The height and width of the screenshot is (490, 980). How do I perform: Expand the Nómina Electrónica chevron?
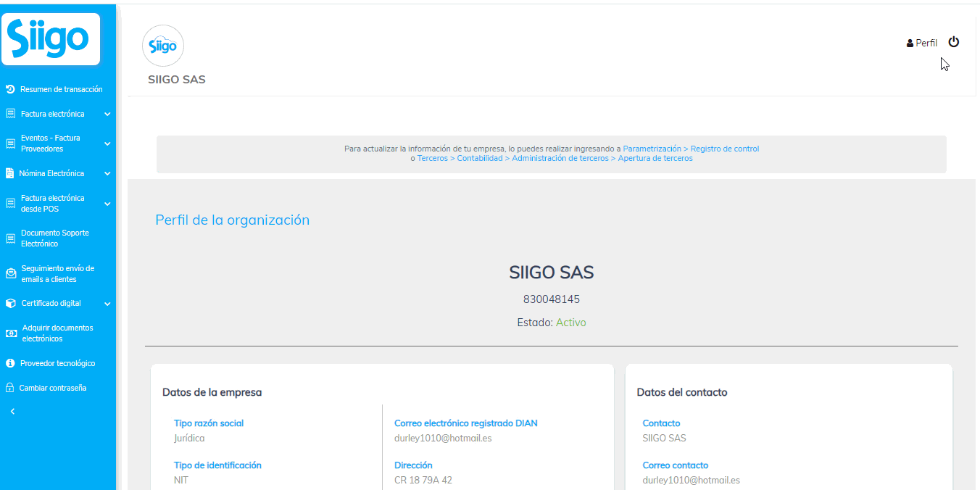point(107,174)
